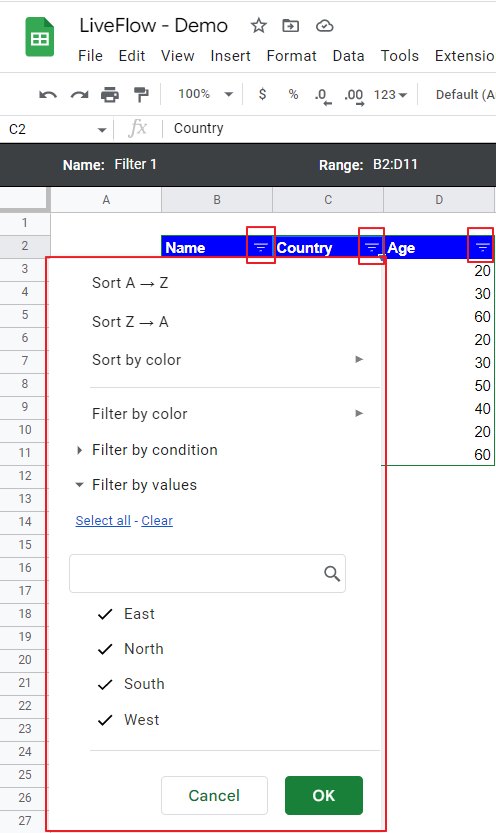Click the Age cell with 50
This screenshot has width=496, height=833.
[x=439, y=386]
